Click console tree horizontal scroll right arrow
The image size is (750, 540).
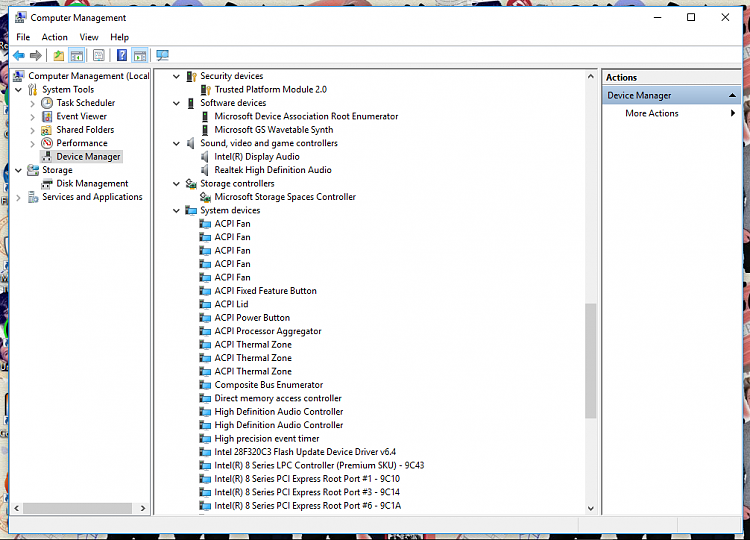(143, 508)
